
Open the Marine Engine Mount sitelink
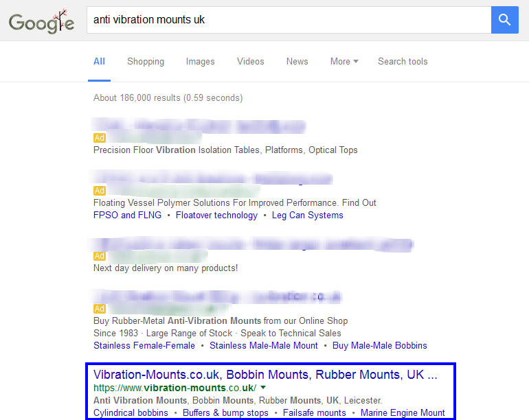pos(403,412)
